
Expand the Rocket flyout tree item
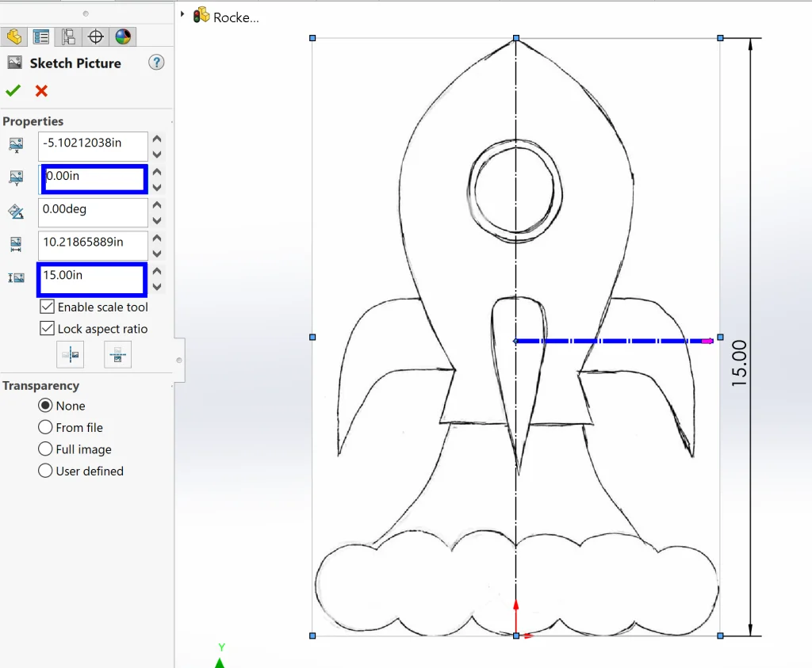182,14
